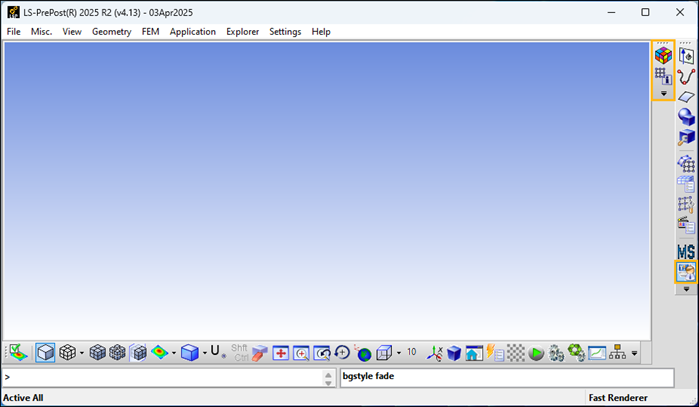Click the home view window icon
699x407 pixels.
point(474,353)
